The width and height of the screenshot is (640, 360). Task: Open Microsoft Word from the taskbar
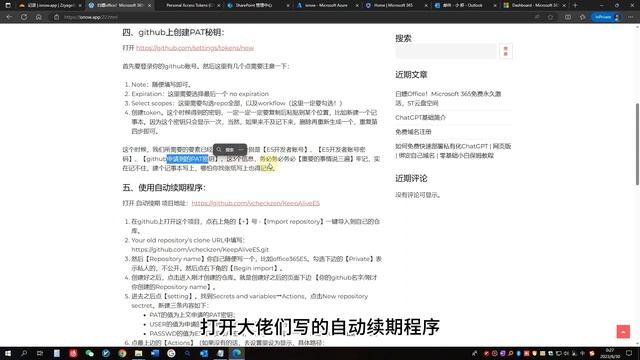click(155, 353)
